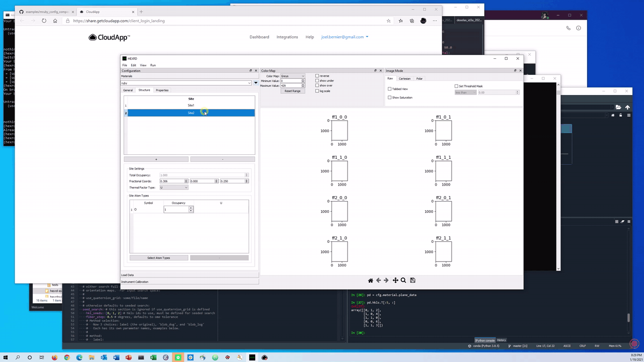Turn on the log scale option
644x362 pixels.
coord(317,91)
